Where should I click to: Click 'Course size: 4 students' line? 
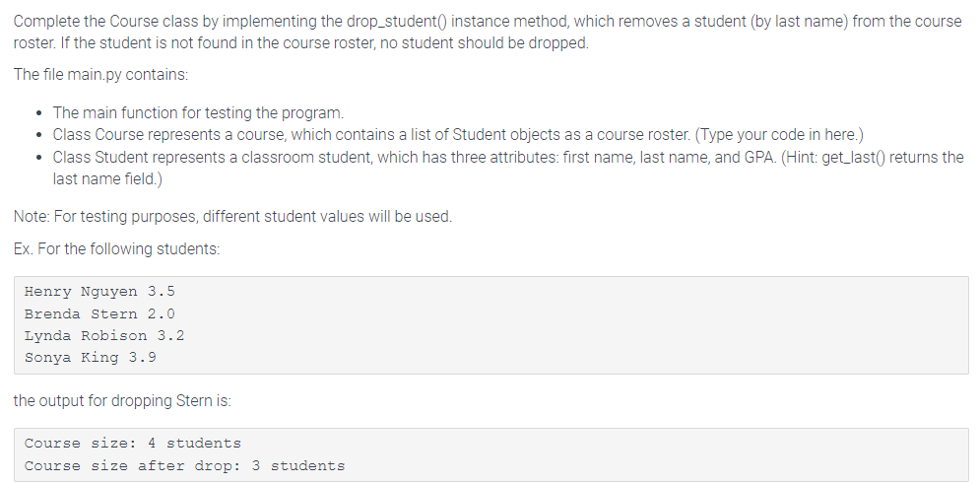[133, 444]
